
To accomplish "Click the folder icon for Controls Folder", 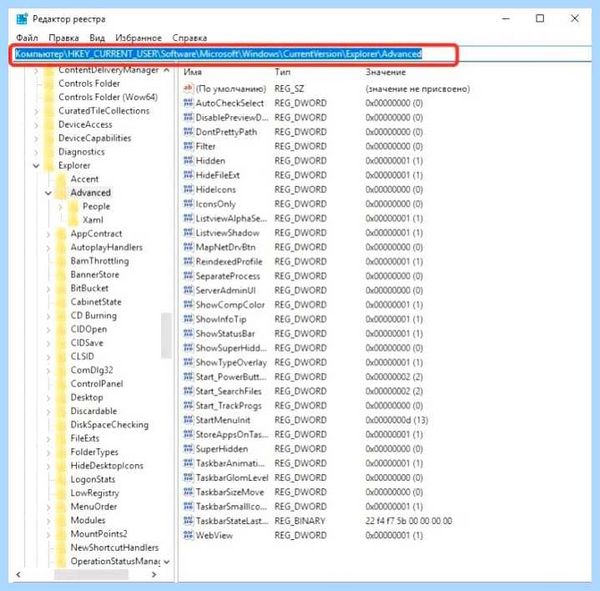I will [49, 83].
